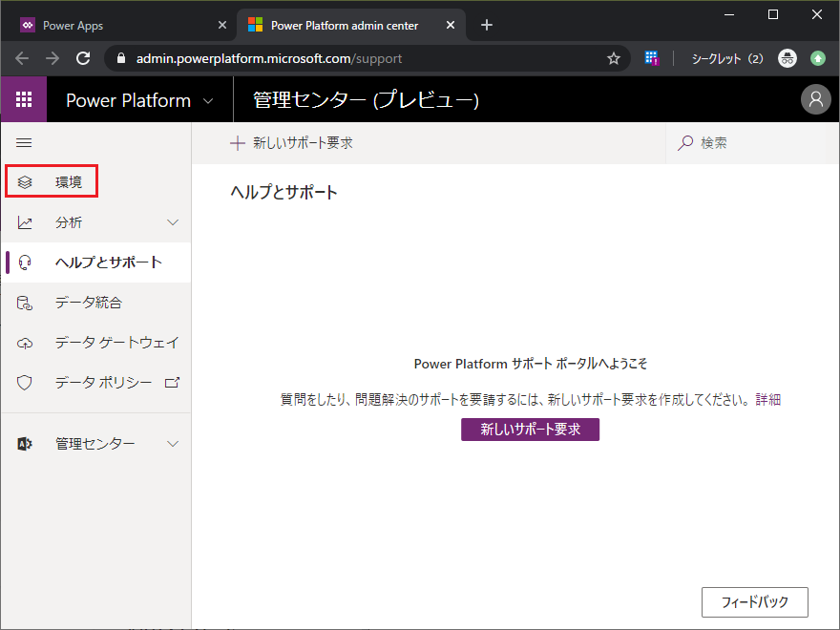Click the 管理センター admin icon in sidebar
This screenshot has height=630, width=840.
[x=25, y=444]
